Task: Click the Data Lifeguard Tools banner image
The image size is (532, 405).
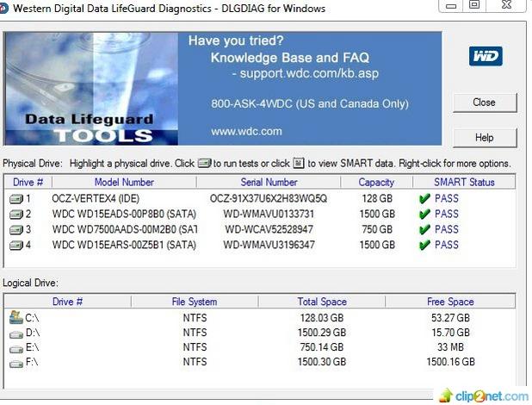Action: [91, 89]
